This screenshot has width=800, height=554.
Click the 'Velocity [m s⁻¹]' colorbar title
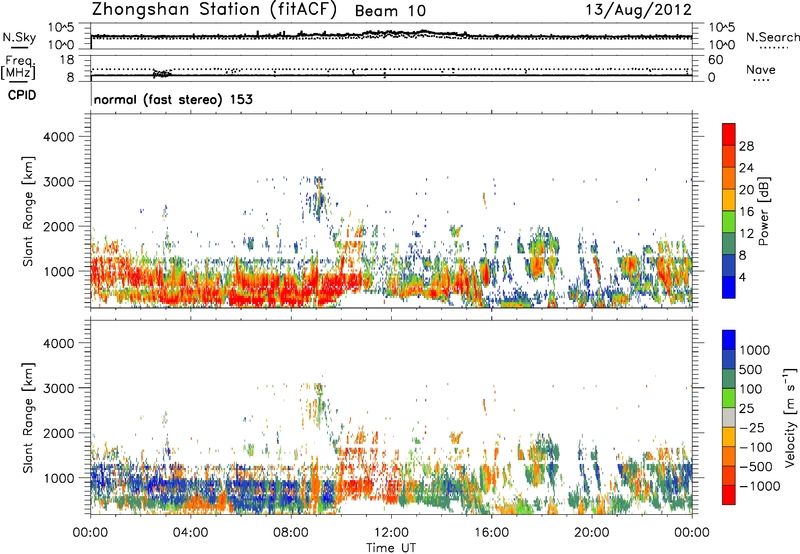point(790,417)
